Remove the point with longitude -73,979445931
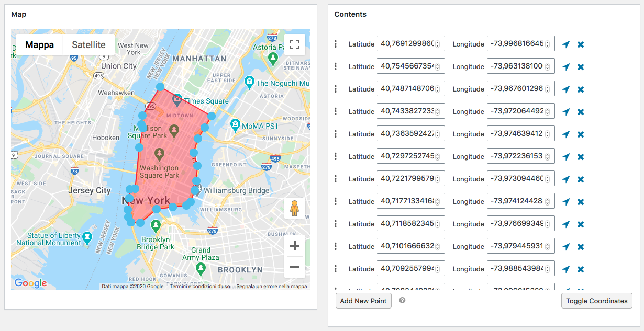The image size is (644, 331). tap(581, 247)
